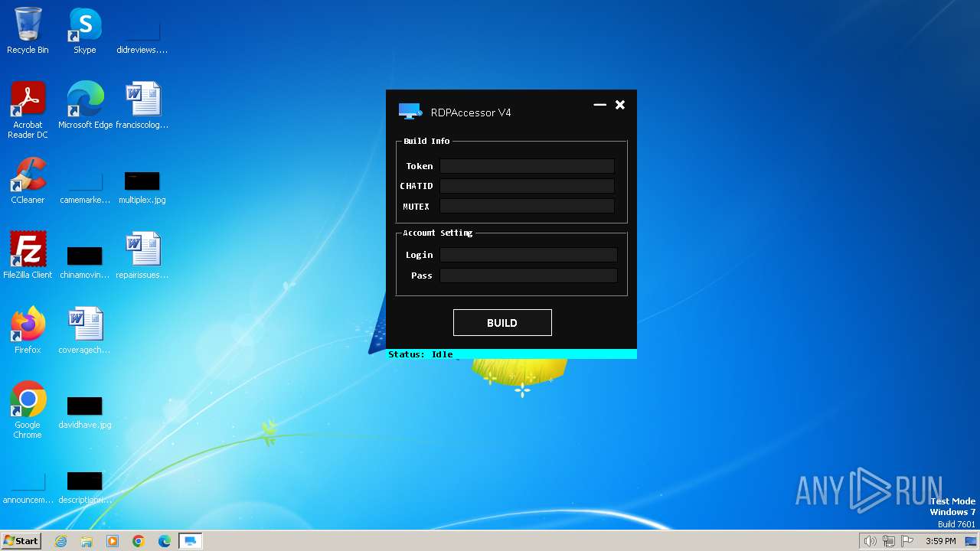Open Acrobat Reader DC shortcut
Screen dimensions: 980x551
(x=28, y=110)
